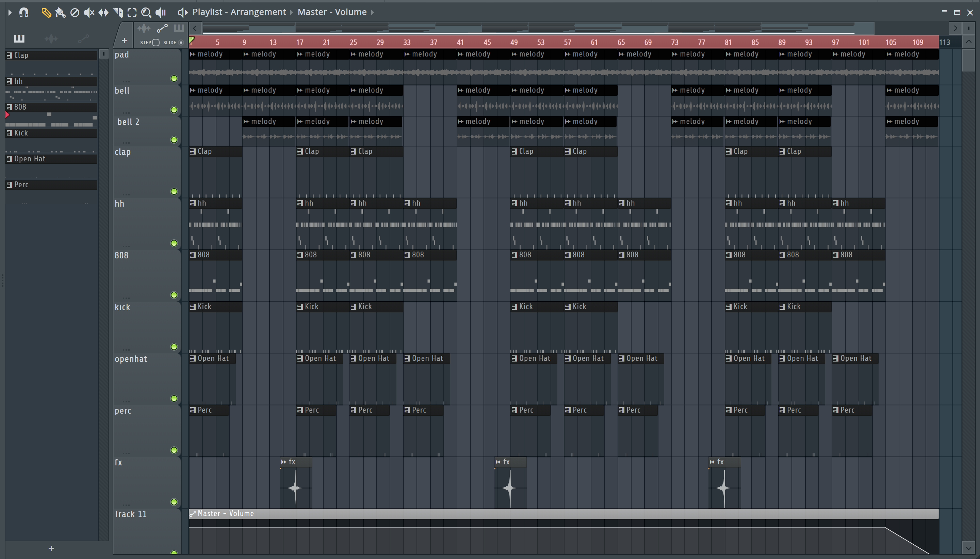Mute the hh track green light
Viewport: 980px width, 559px height.
174,243
